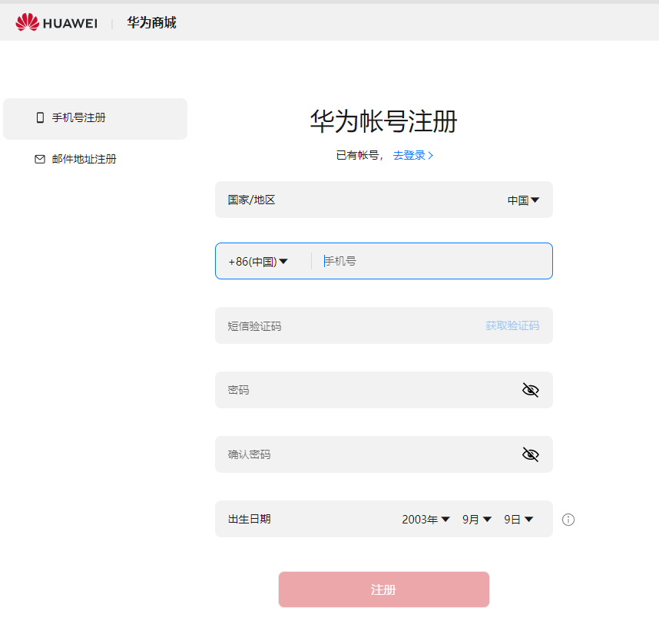The image size is (659, 644).
Task: Click the 华为帐号注册 heading
Action: [383, 122]
